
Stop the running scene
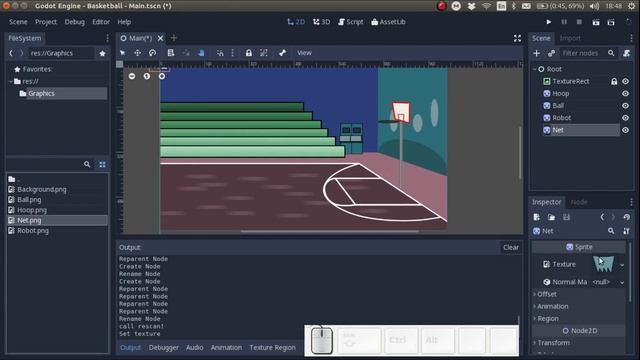[x=579, y=22]
